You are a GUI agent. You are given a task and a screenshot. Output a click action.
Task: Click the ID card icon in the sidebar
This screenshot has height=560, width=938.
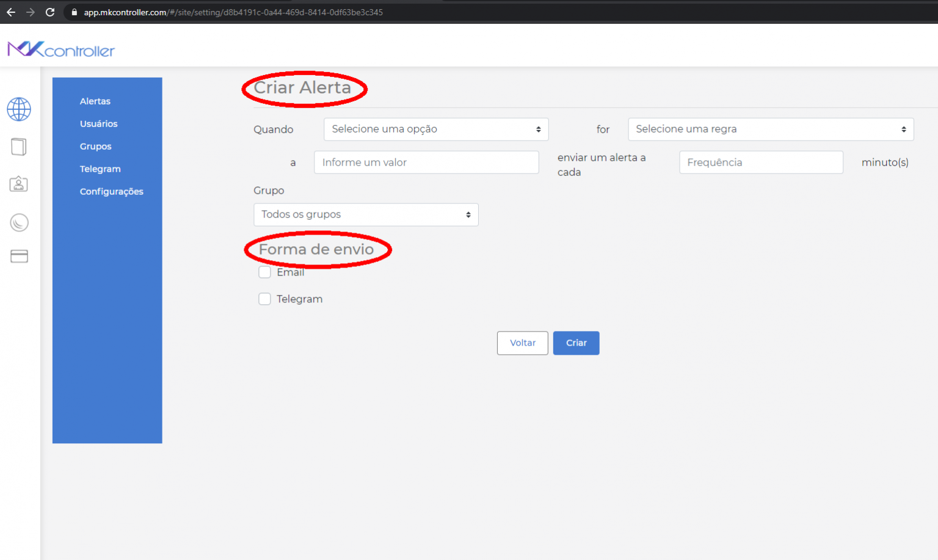point(19,184)
